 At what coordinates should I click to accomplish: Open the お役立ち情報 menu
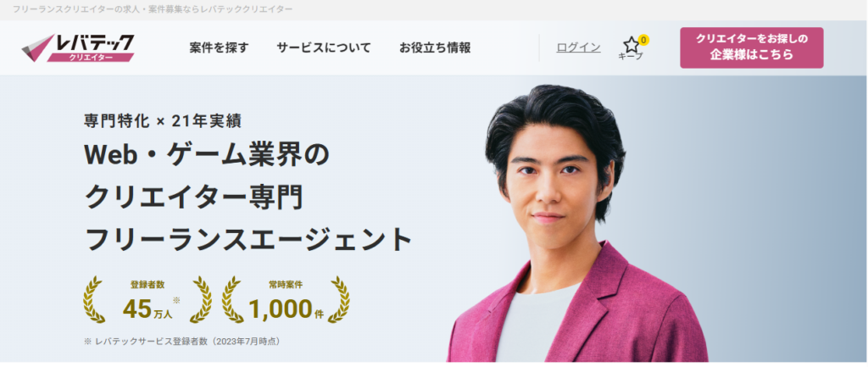click(435, 47)
